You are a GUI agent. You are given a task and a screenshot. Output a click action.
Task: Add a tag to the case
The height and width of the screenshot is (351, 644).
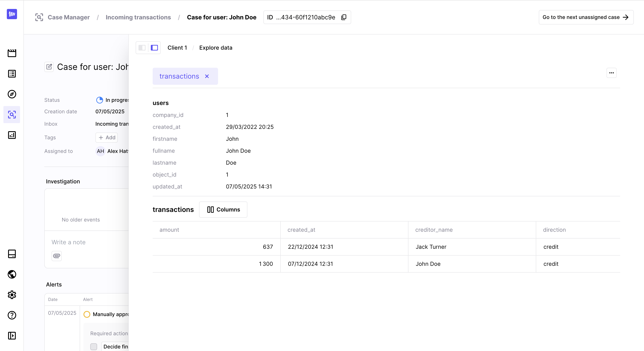point(106,138)
